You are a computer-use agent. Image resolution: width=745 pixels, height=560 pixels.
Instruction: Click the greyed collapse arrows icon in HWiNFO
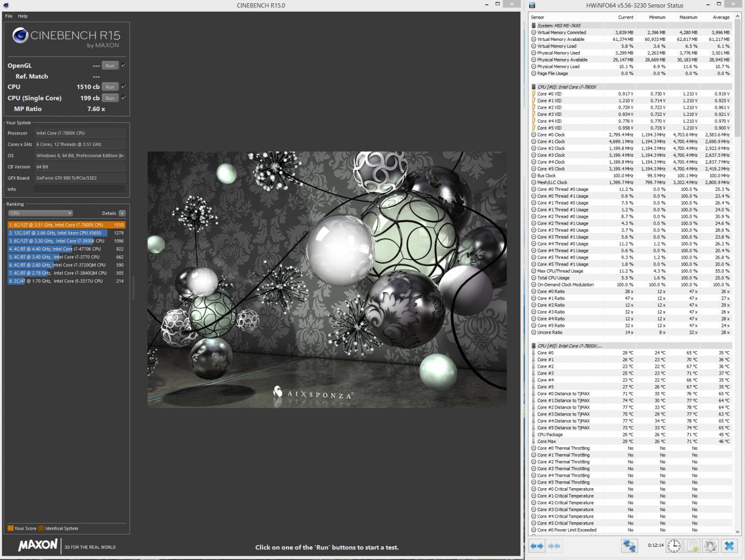tap(554, 546)
